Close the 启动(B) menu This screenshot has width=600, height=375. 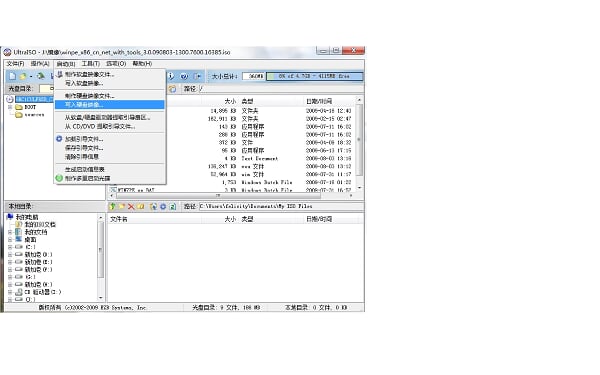coord(66,64)
